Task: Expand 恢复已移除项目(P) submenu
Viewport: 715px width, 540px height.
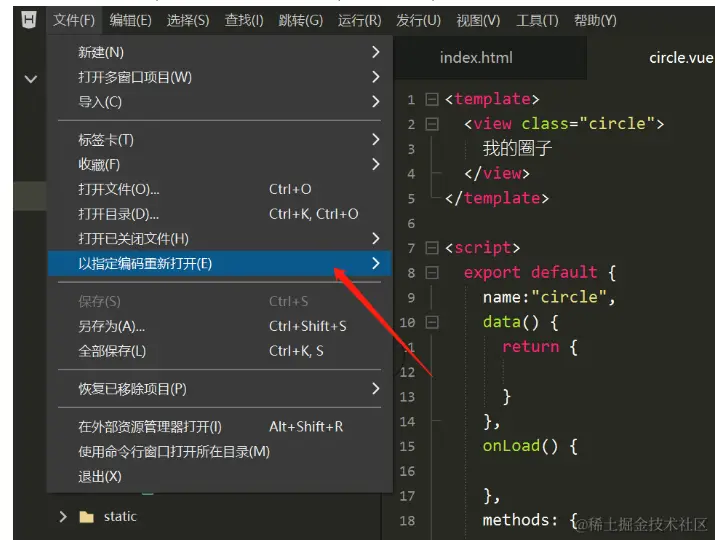Action: point(220,389)
